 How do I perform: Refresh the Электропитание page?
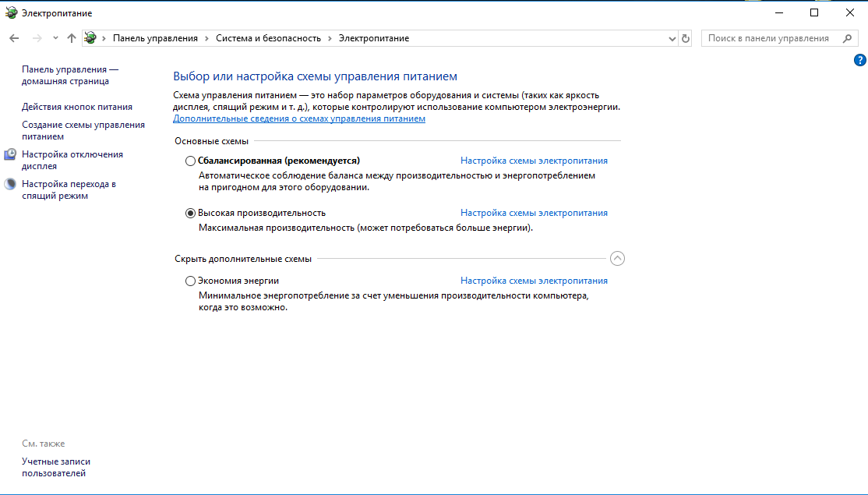(686, 39)
